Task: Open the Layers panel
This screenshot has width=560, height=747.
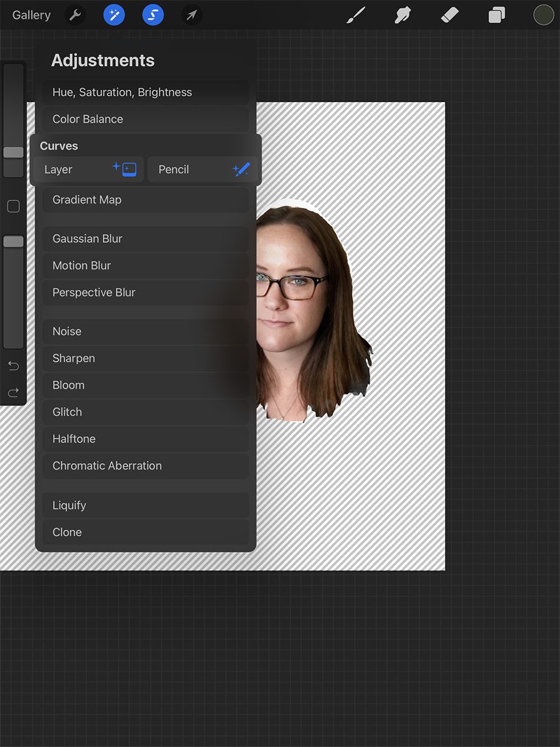Action: click(496, 15)
